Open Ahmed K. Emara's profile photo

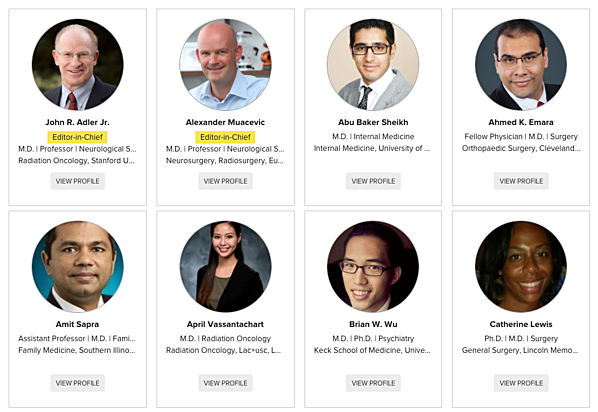coord(521,64)
